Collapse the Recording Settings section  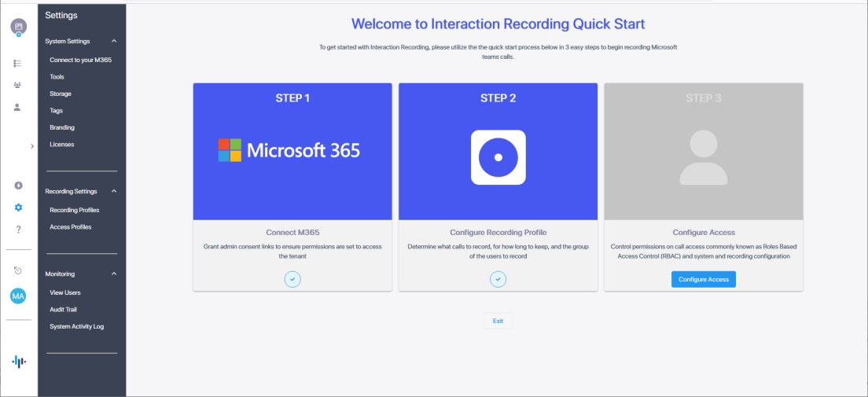pos(114,191)
